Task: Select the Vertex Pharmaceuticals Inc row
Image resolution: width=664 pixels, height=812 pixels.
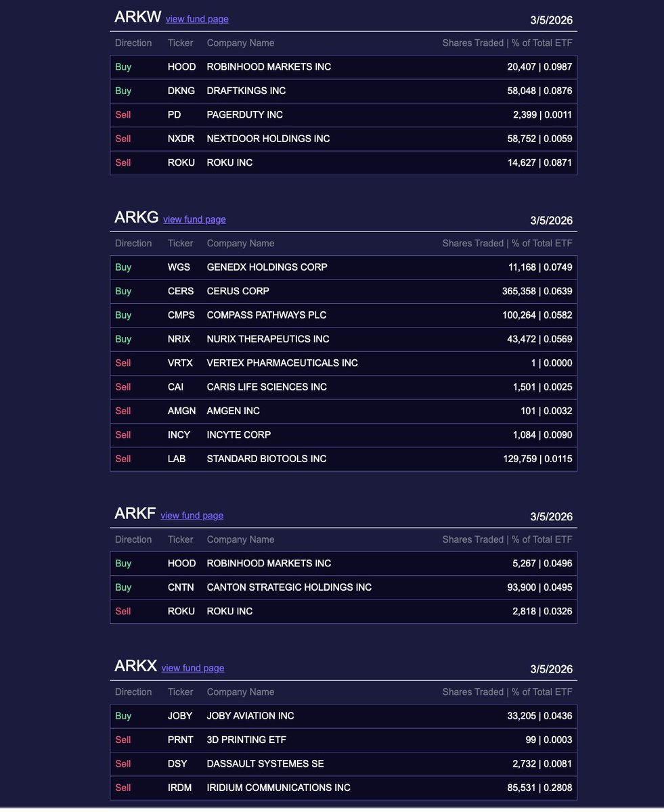Action: pyautogui.click(x=343, y=363)
